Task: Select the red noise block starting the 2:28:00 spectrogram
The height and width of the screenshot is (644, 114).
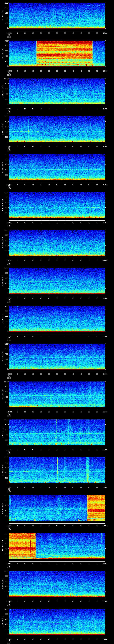Action: (22, 546)
